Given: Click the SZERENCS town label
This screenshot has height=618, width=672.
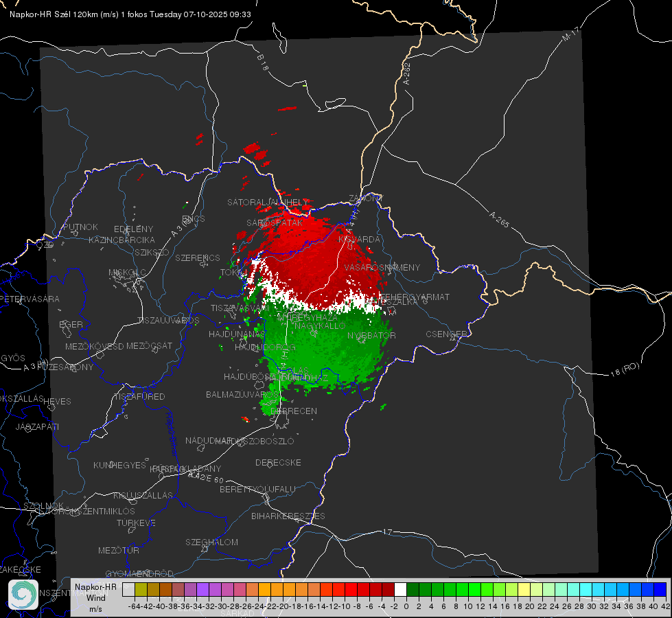Looking at the screenshot, I should click(198, 257).
